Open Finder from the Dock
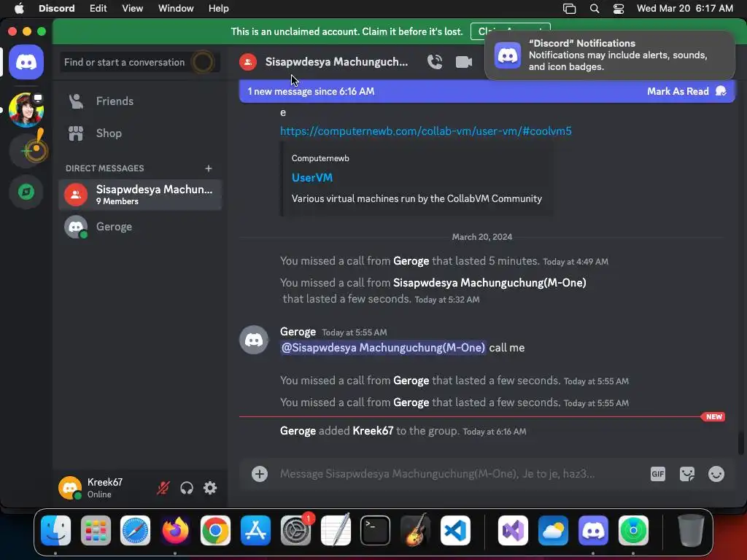Viewport: 747px width, 560px height. pos(55,531)
